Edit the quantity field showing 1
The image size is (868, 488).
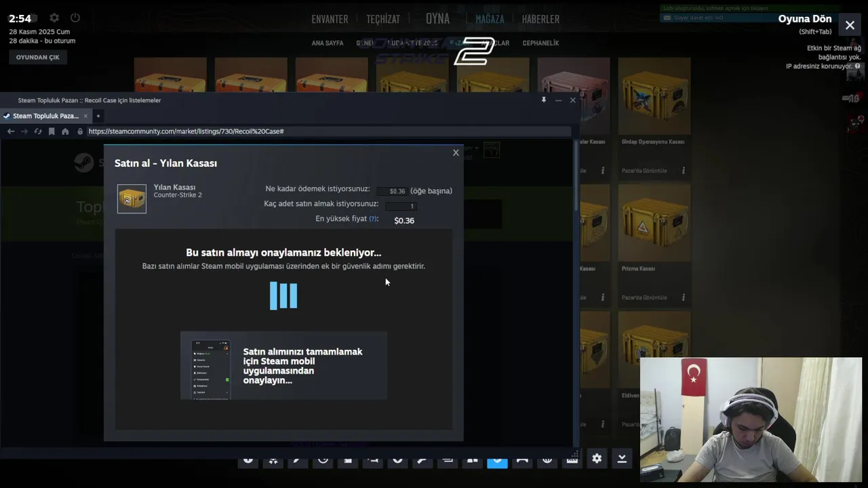(401, 206)
